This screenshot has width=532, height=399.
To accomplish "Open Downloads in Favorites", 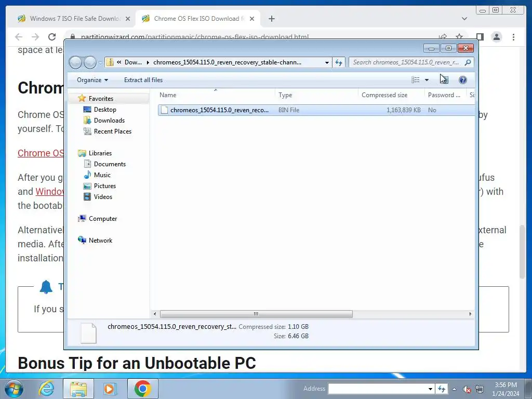I will pyautogui.click(x=109, y=121).
